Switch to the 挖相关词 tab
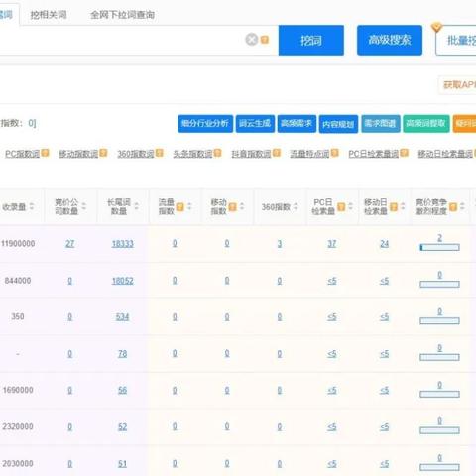The image size is (476, 476). click(x=49, y=15)
